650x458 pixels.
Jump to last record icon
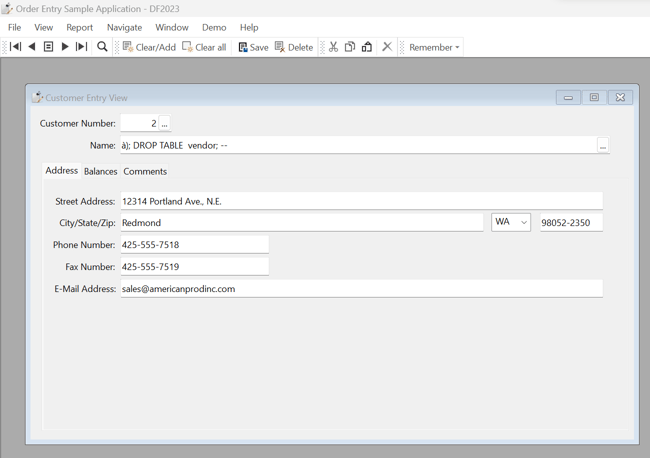click(82, 47)
